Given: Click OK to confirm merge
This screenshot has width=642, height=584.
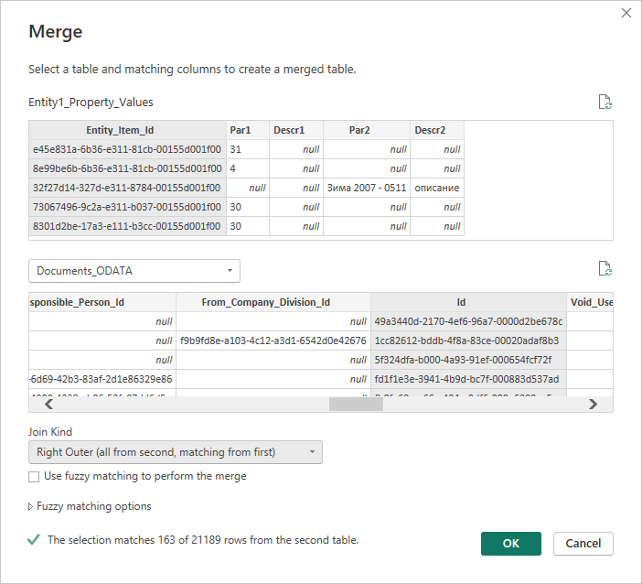Looking at the screenshot, I should pos(511,543).
